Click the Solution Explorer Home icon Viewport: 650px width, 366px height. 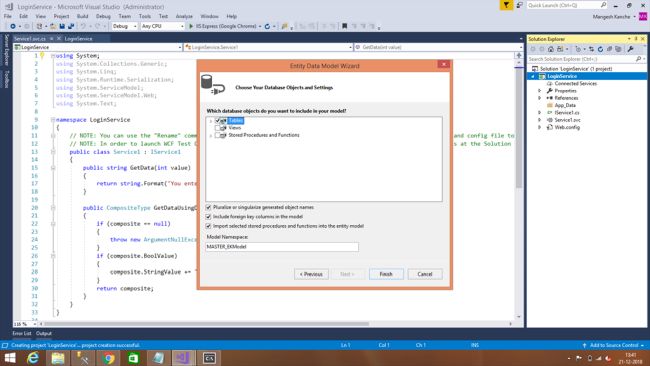tap(551, 49)
